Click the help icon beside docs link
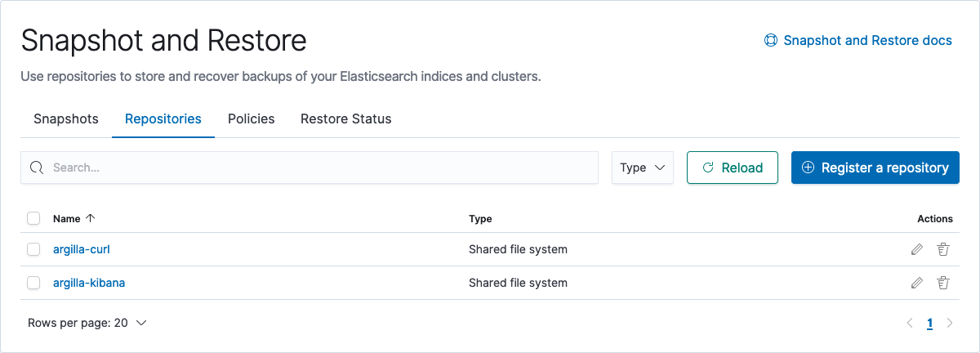The height and width of the screenshot is (353, 980). tap(770, 40)
